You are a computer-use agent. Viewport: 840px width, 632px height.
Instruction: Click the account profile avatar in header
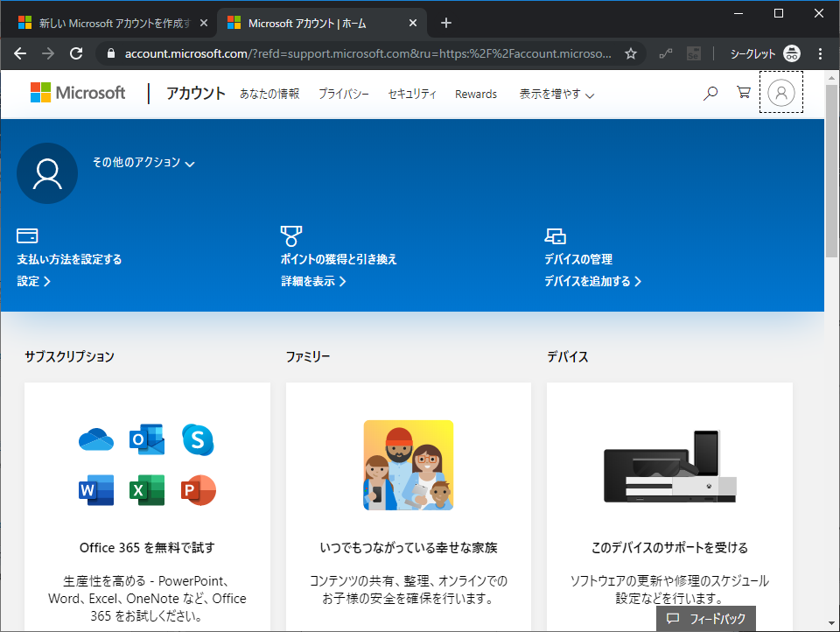780,93
